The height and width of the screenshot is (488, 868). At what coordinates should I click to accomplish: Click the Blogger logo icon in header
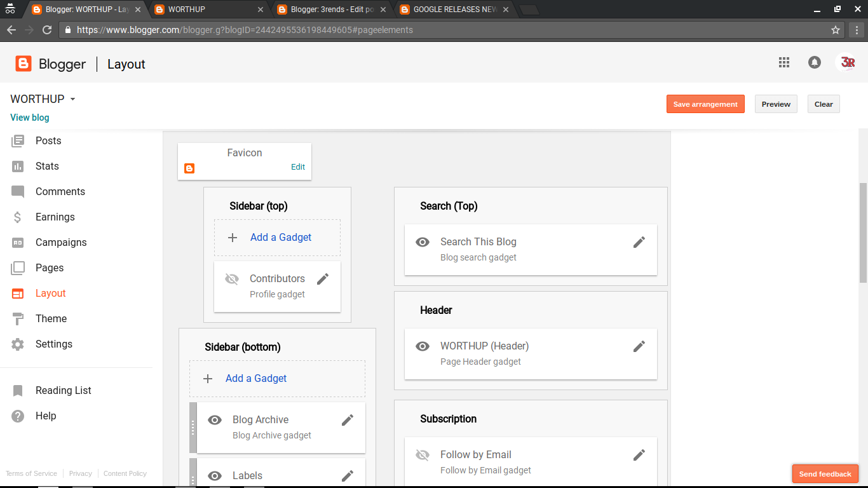coord(24,64)
